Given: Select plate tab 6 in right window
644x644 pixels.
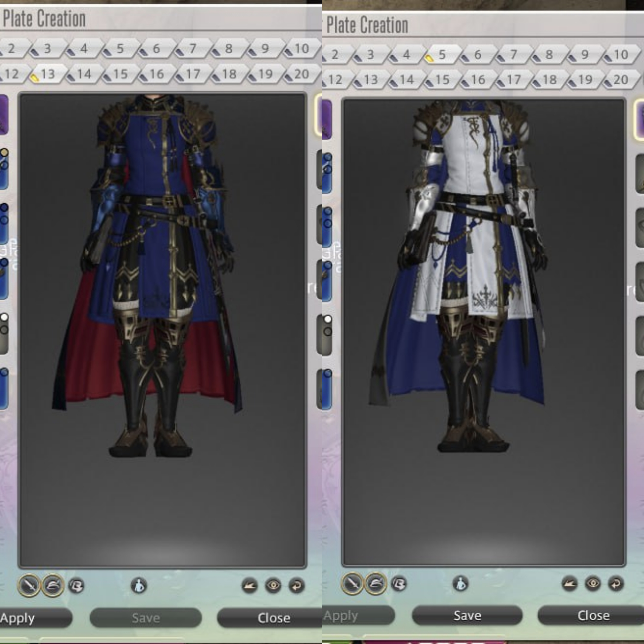Looking at the screenshot, I should pos(478,54).
